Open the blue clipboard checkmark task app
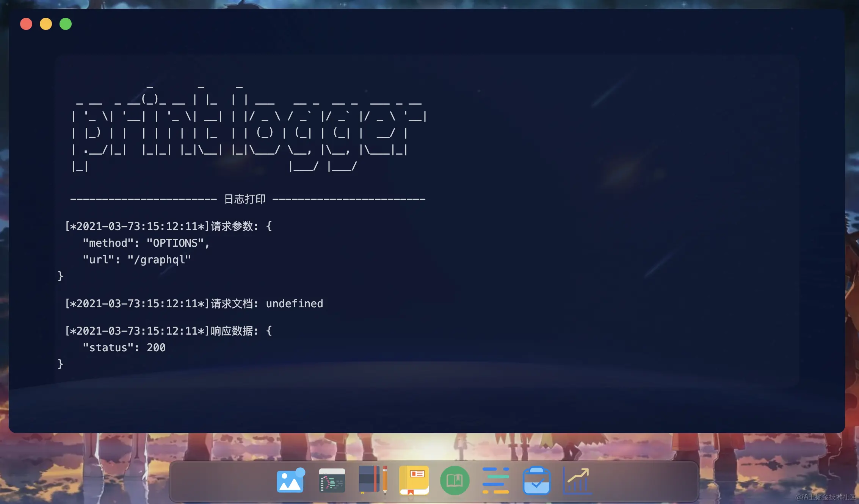This screenshot has width=859, height=504. point(536,481)
